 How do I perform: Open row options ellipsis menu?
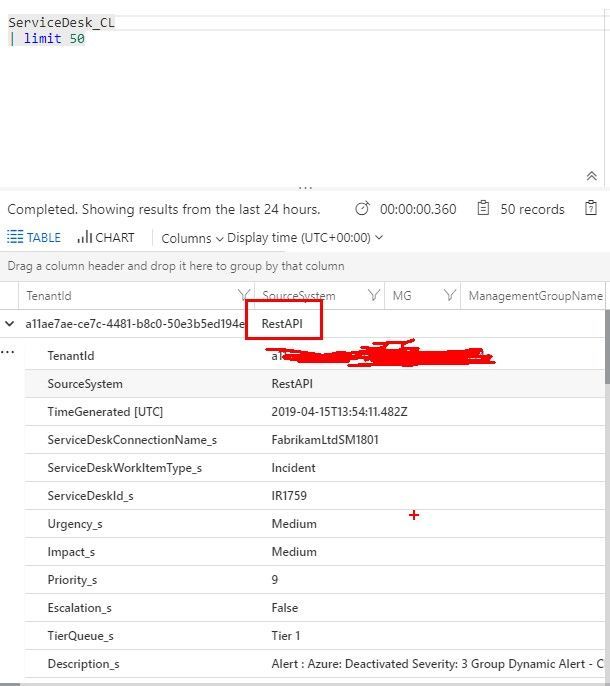click(7, 352)
